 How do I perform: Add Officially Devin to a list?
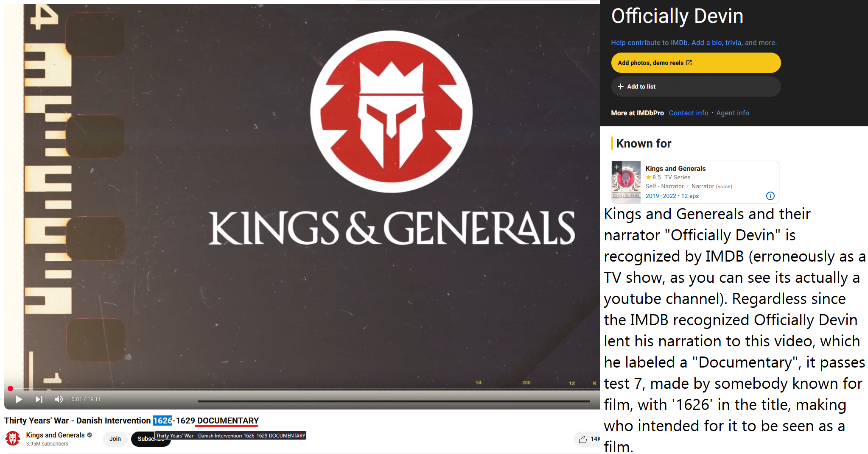tap(696, 86)
